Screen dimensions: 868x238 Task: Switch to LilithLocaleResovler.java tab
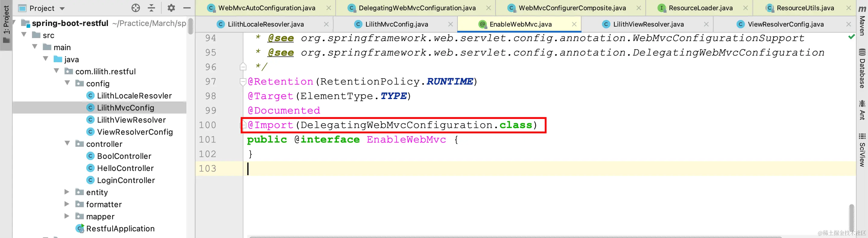(x=265, y=24)
